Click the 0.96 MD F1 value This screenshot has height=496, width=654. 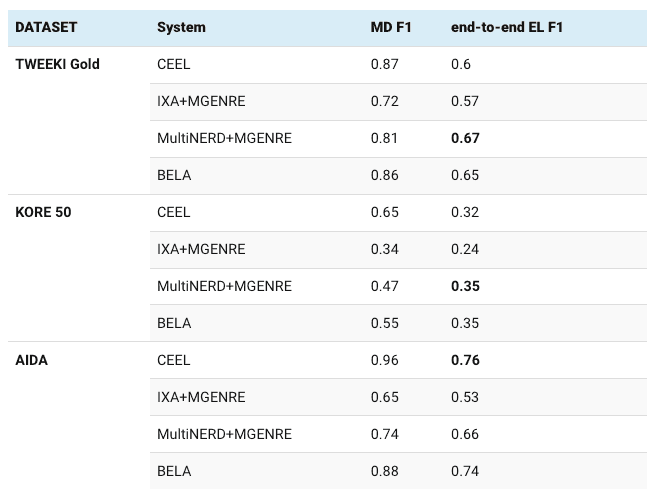(x=385, y=360)
